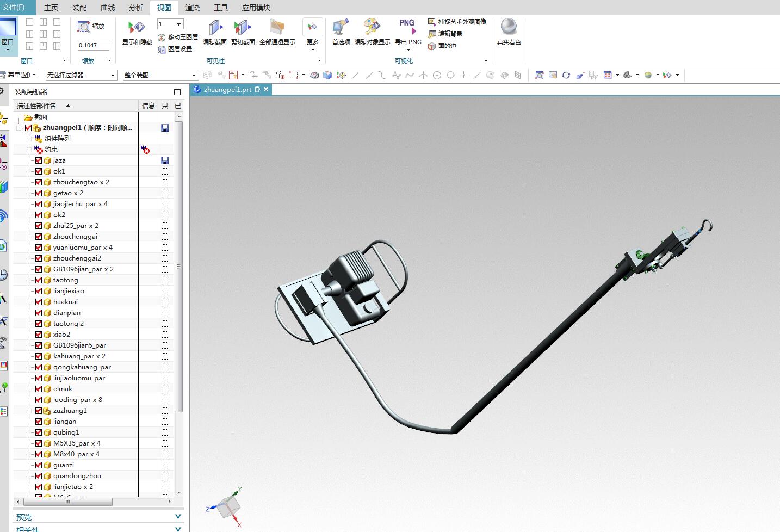Viewport: 780px width, 532px height.
Task: Open the Application (应用模块) tab
Action: [x=256, y=8]
